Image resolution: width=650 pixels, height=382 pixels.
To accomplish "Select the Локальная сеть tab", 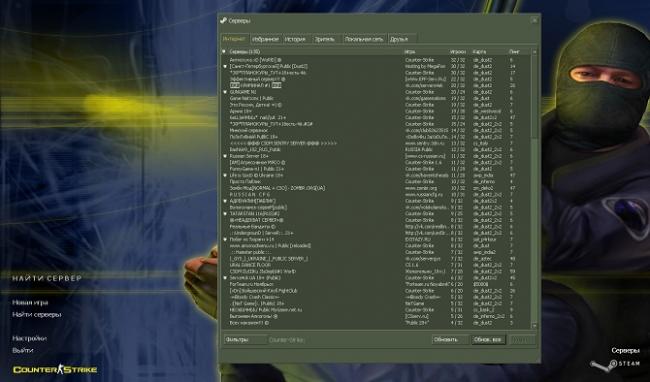I will point(364,39).
